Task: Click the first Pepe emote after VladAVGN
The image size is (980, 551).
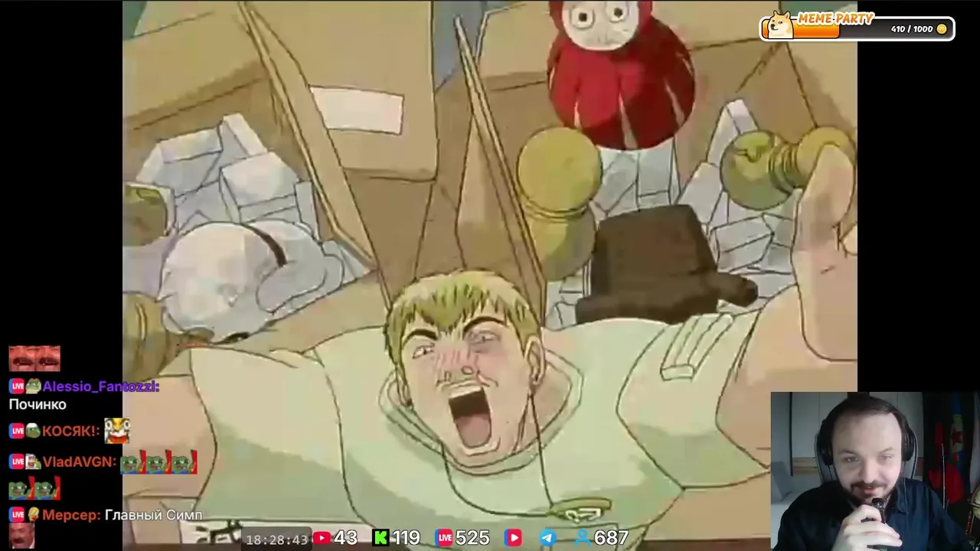Action: [132, 462]
